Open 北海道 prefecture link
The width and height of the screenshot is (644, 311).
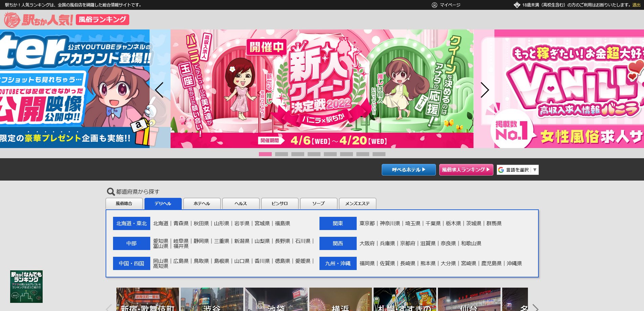coord(161,224)
